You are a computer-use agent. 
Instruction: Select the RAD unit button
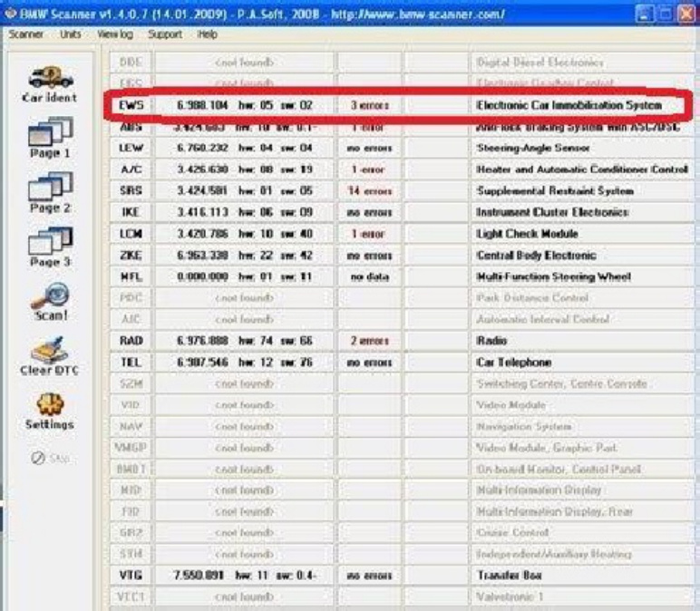point(131,341)
